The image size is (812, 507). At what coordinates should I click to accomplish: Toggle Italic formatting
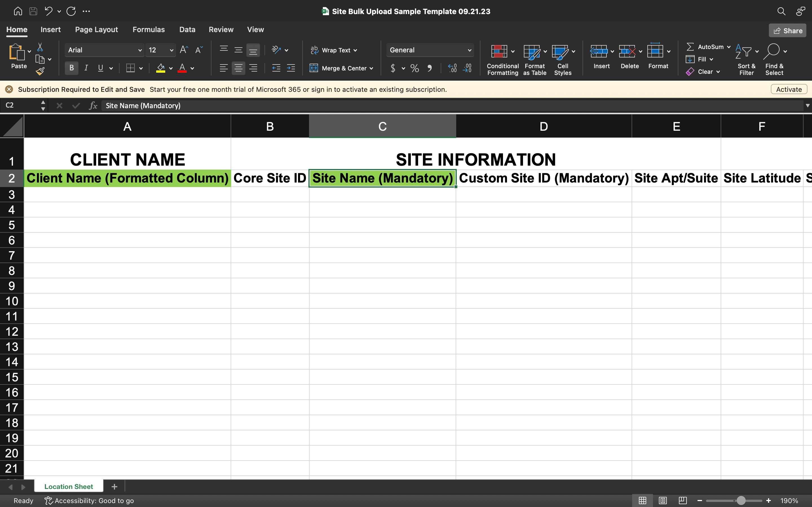[86, 68]
